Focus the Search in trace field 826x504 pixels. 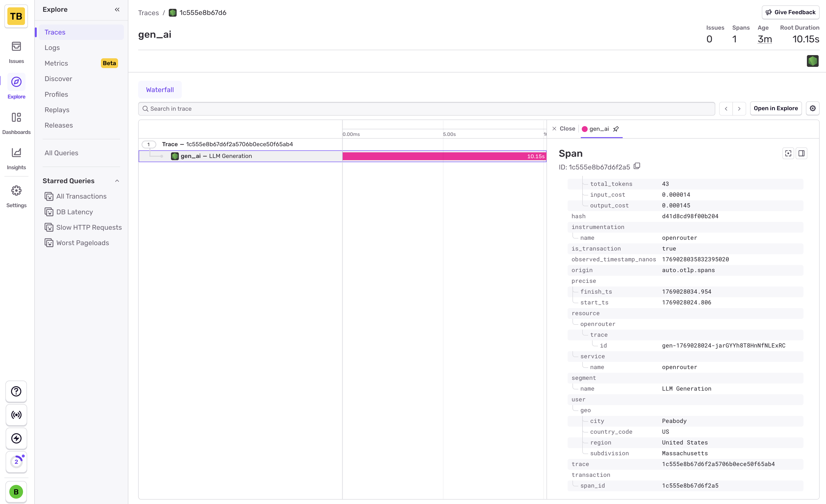[x=426, y=108]
